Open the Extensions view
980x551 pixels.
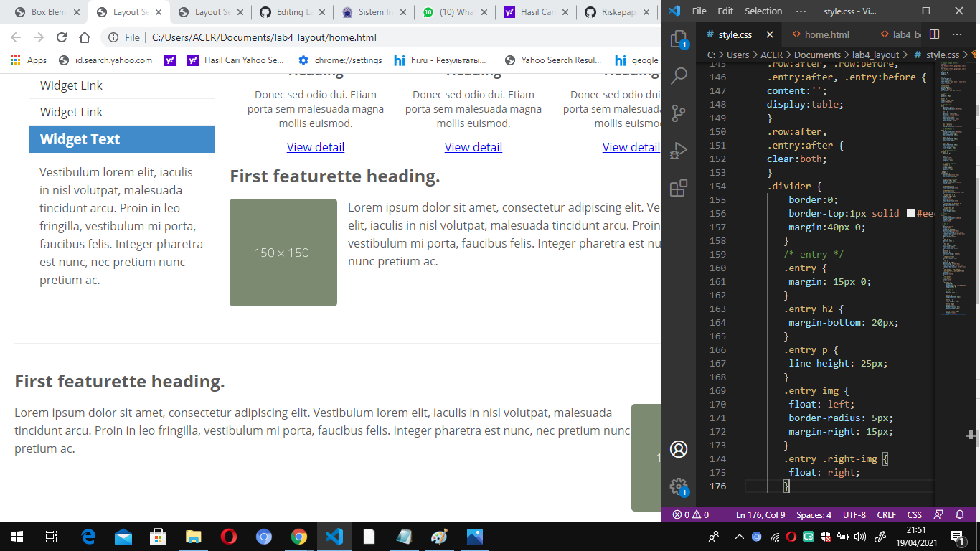[679, 187]
